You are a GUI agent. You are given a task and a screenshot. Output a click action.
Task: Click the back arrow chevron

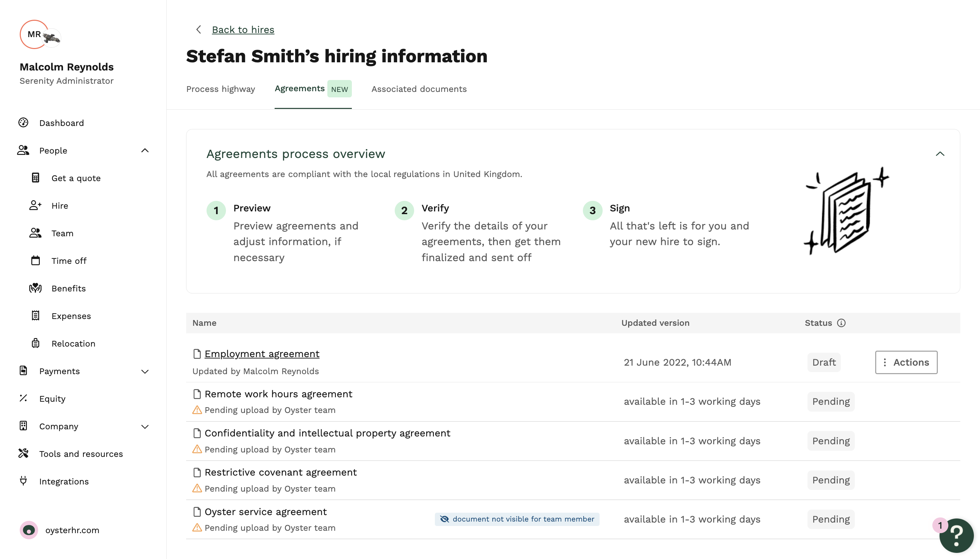[x=198, y=30]
